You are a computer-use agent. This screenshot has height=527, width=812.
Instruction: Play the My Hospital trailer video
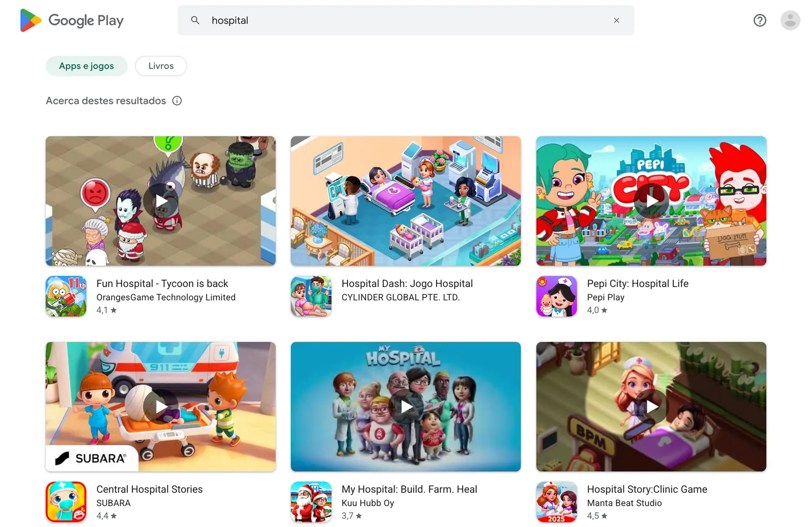[x=406, y=407]
